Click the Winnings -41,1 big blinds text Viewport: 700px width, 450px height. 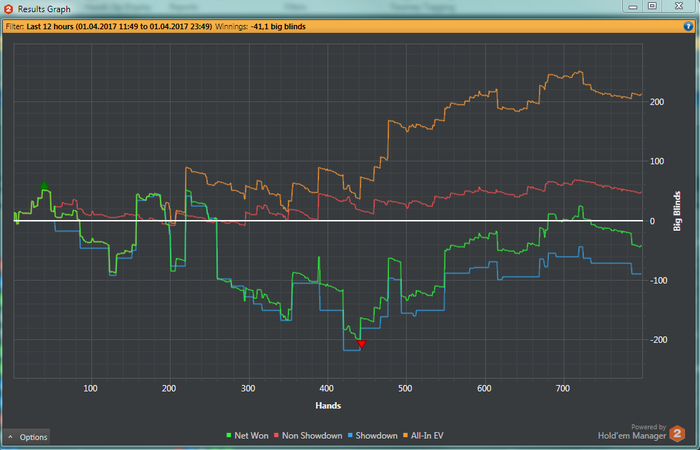click(x=260, y=26)
